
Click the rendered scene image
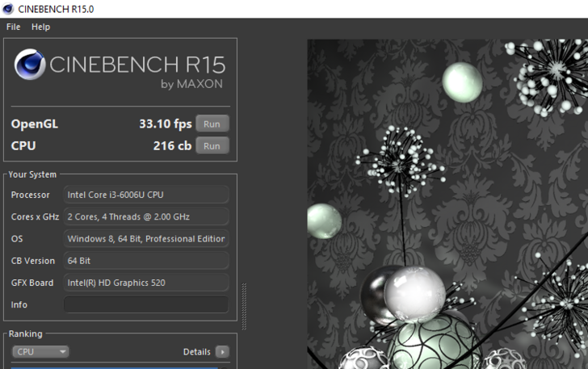click(447, 204)
